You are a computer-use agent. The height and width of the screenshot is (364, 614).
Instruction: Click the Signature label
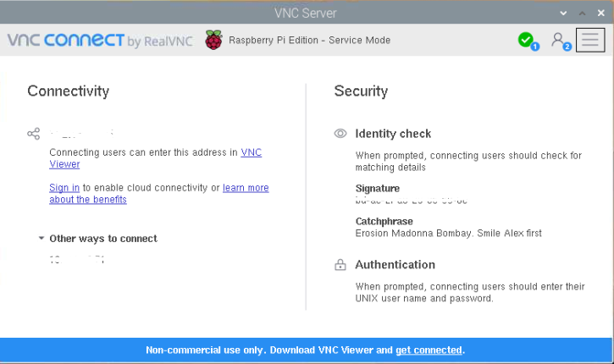(x=378, y=188)
